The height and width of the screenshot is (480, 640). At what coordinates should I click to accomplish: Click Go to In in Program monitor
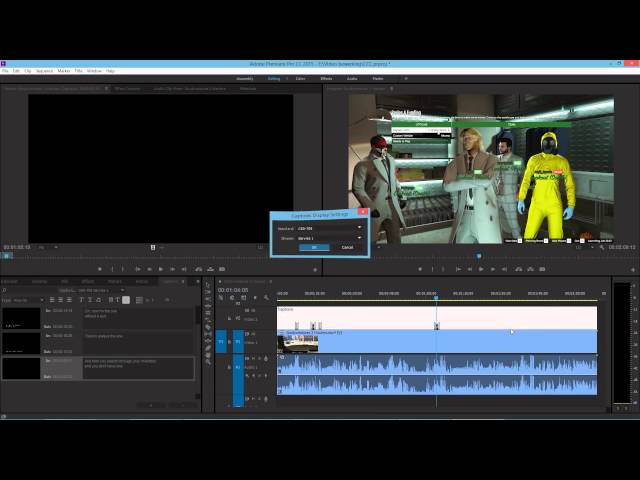point(458,269)
